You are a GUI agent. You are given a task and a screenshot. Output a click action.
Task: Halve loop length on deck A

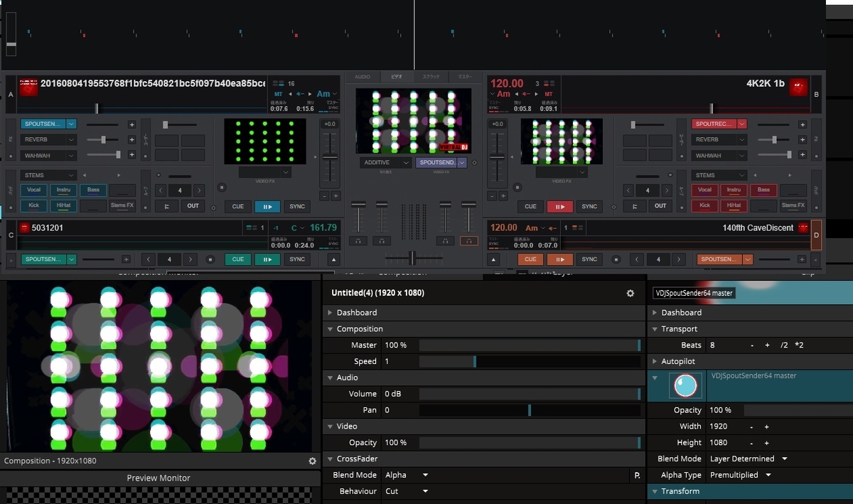(161, 191)
